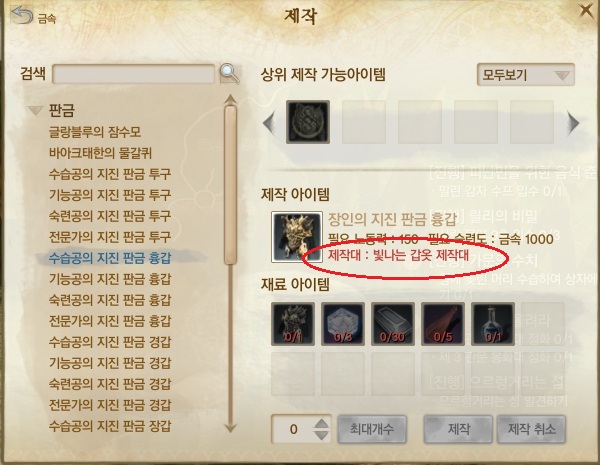The image size is (600, 465).
Task: Select 전문가의 지진 판금 경갑 recipe
Action: (x=110, y=405)
